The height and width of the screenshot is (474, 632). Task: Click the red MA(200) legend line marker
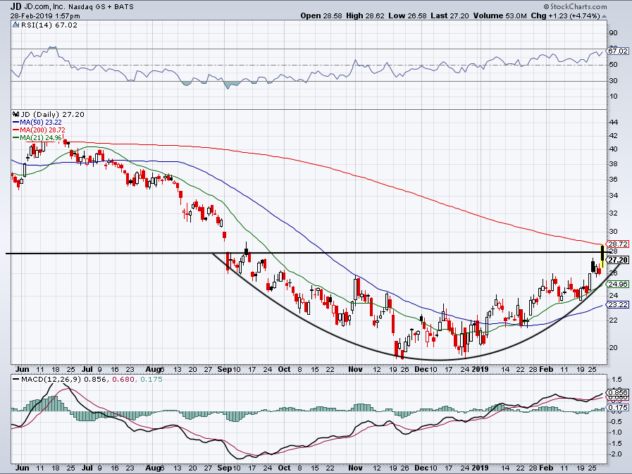click(x=16, y=130)
